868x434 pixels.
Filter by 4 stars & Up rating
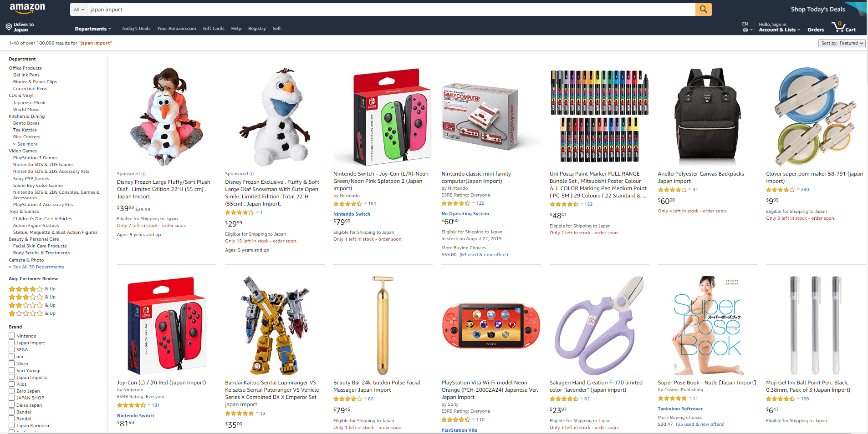tap(32, 289)
